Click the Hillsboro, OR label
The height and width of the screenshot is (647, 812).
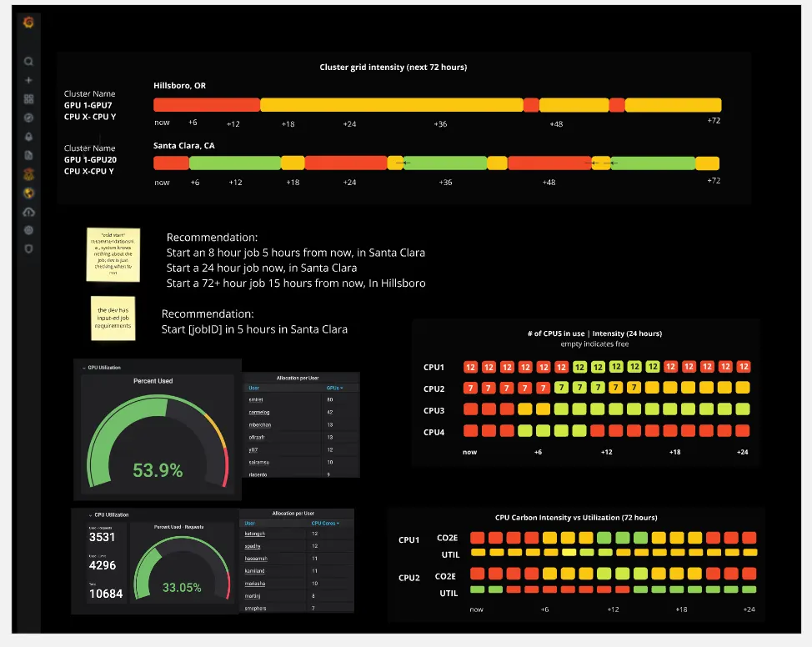(180, 86)
